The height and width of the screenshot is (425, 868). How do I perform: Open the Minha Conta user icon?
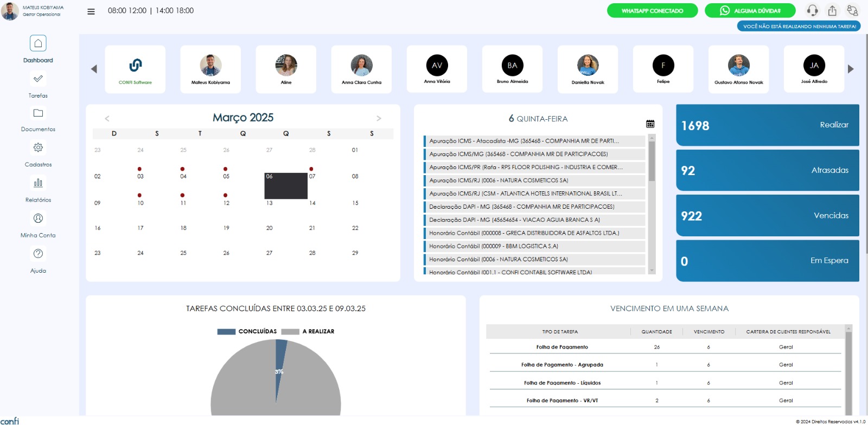(38, 218)
